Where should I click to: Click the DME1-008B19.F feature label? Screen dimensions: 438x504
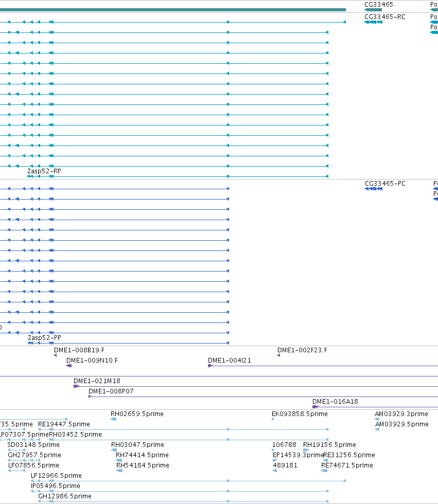[79, 350]
